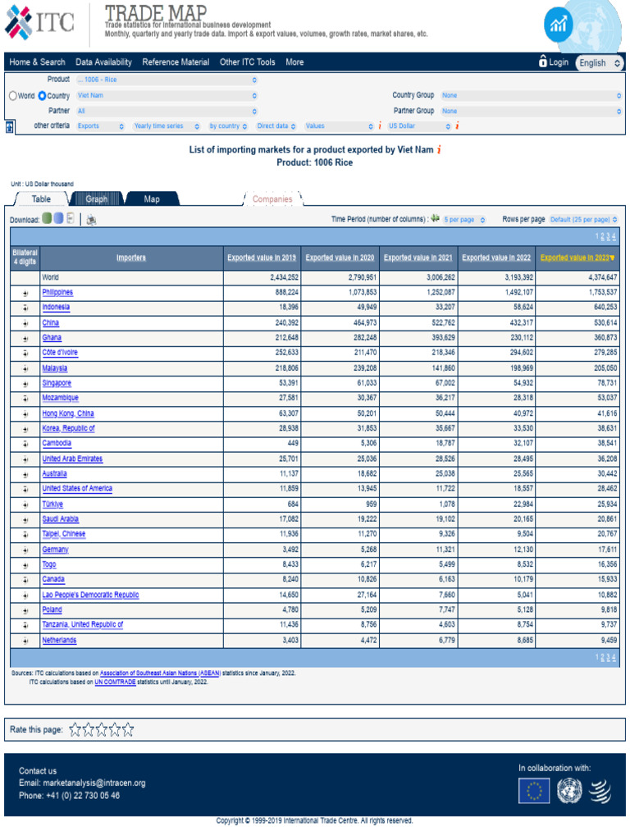630x840 pixels.
Task: Collapse the selection criteria panel icon
Action: point(10,127)
